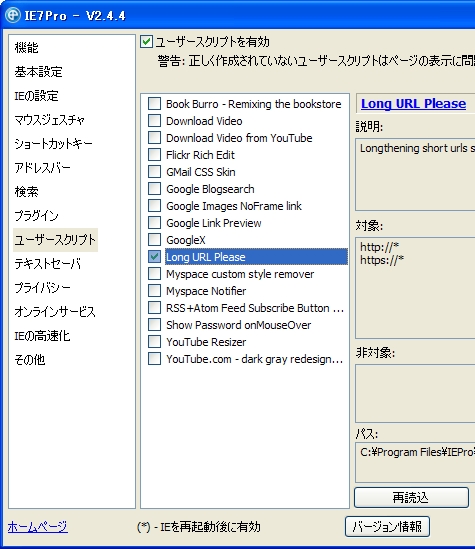The width and height of the screenshot is (475, 549).
Task: Select the Google Link Preview list entry
Action: tap(214, 223)
